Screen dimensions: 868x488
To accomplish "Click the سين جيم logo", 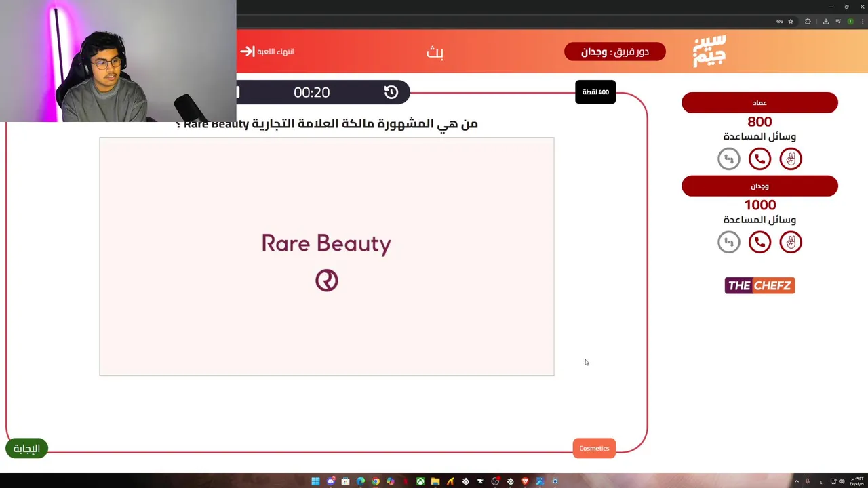I will 709,51.
